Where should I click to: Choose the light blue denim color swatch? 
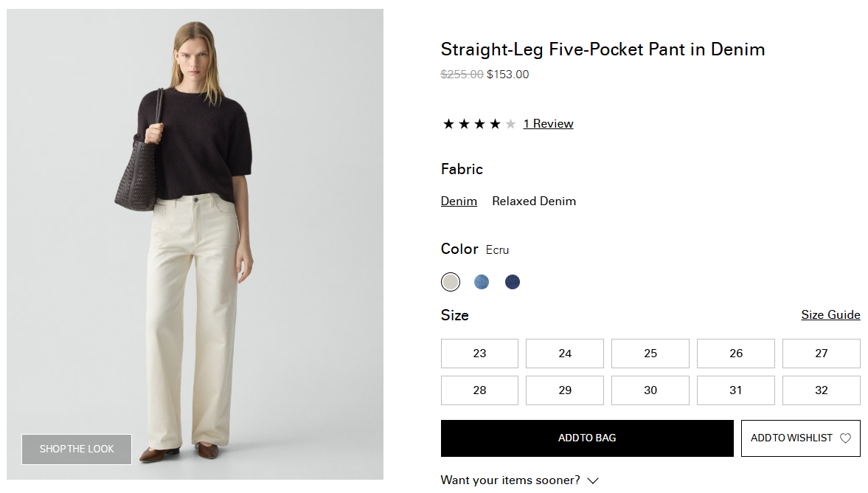pos(482,282)
